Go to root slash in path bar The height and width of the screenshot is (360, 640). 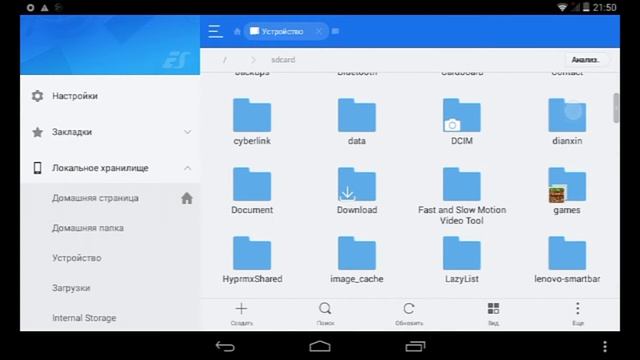click(224, 60)
